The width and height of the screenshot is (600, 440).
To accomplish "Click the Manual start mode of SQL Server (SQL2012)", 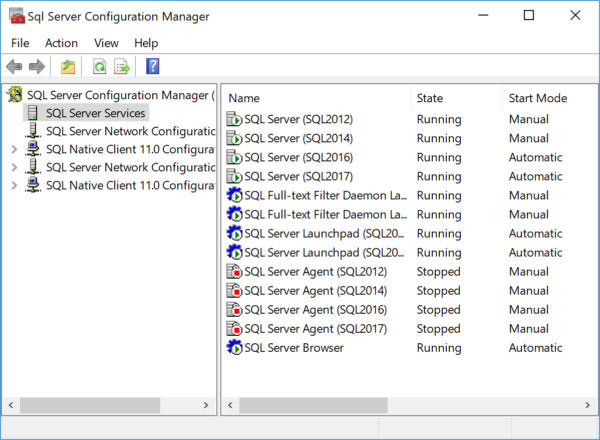I will click(529, 119).
